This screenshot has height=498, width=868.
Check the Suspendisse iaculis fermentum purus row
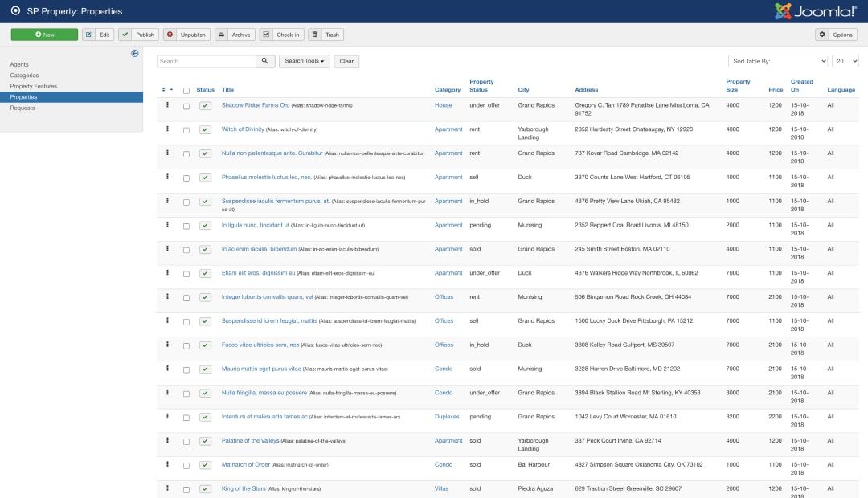(186, 202)
